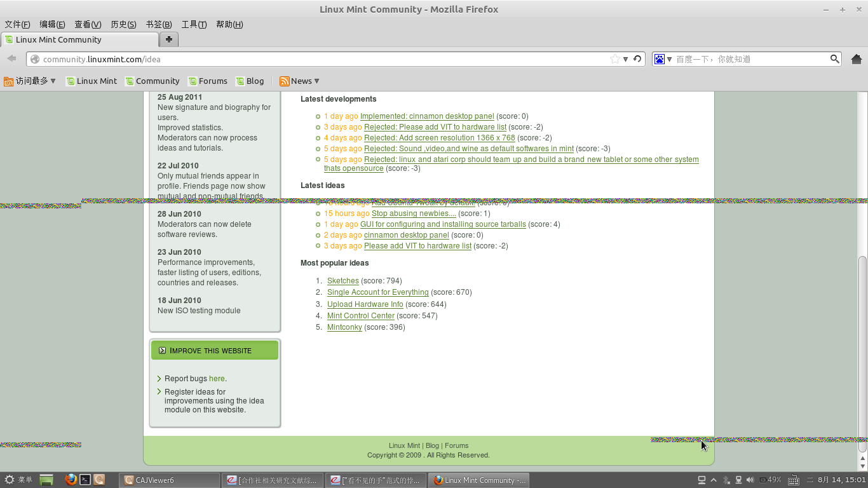Open the Linux Mint menu gear icon in the panel

pos(10,480)
